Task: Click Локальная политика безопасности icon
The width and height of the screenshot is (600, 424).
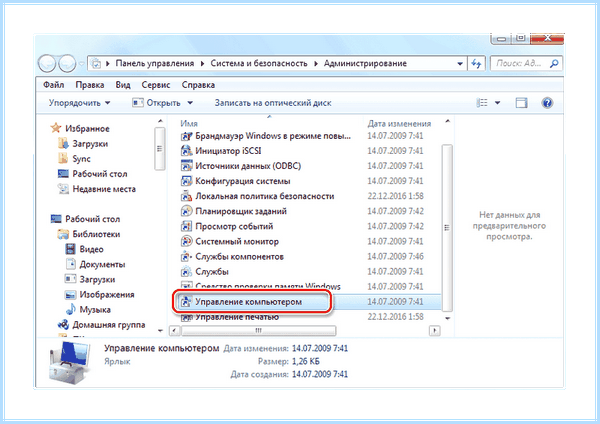Action: tap(186, 196)
